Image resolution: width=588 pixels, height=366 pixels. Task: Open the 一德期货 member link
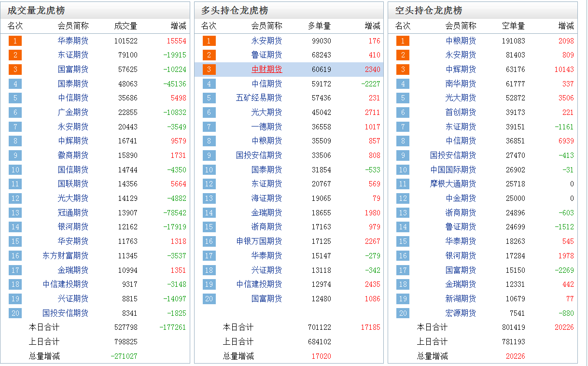coord(266,127)
